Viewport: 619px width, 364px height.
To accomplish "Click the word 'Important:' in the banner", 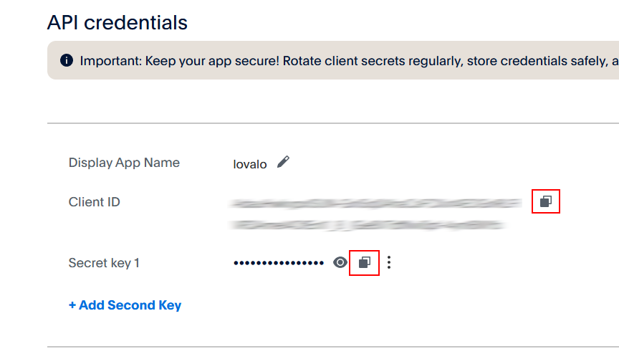I will coord(111,61).
